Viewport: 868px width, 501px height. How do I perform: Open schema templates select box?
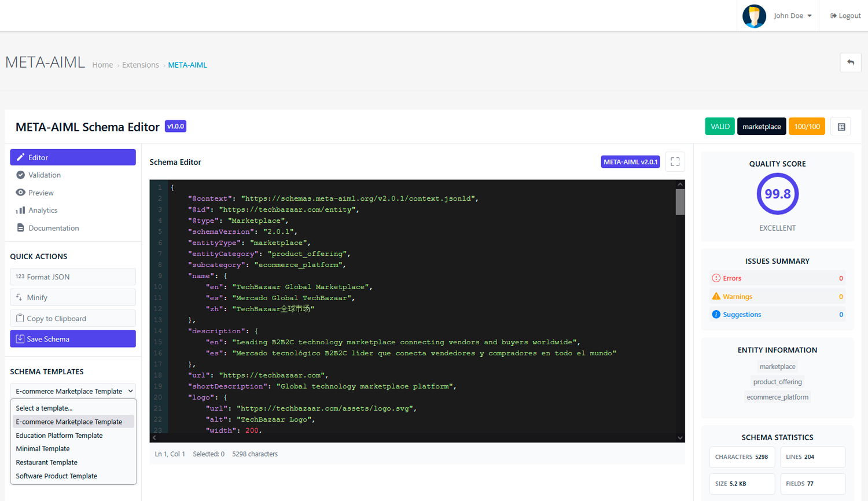coord(73,391)
